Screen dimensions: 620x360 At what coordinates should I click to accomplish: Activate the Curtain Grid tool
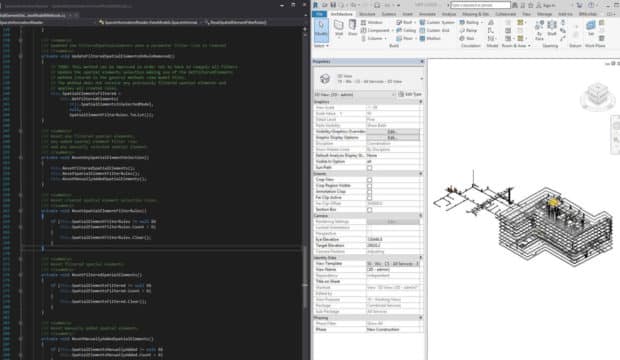pyautogui.click(x=435, y=30)
